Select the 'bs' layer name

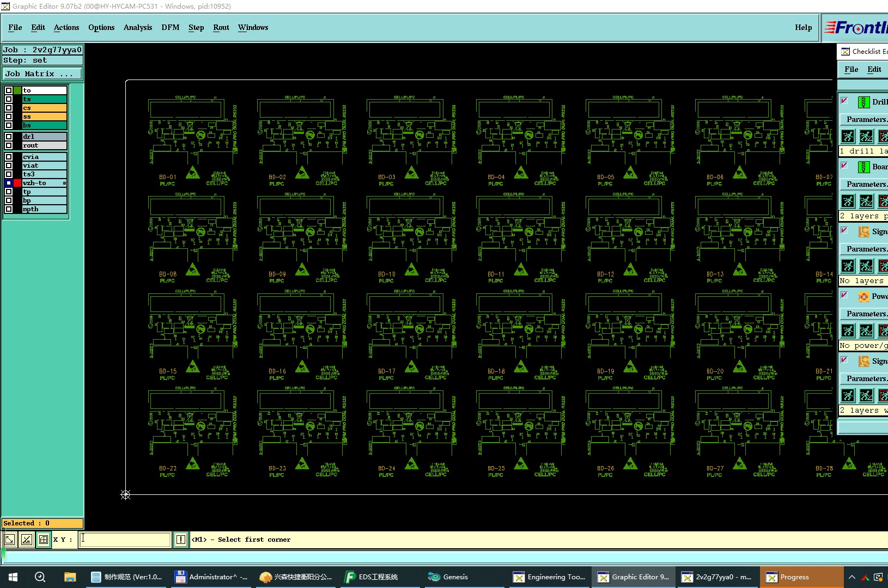[45, 125]
